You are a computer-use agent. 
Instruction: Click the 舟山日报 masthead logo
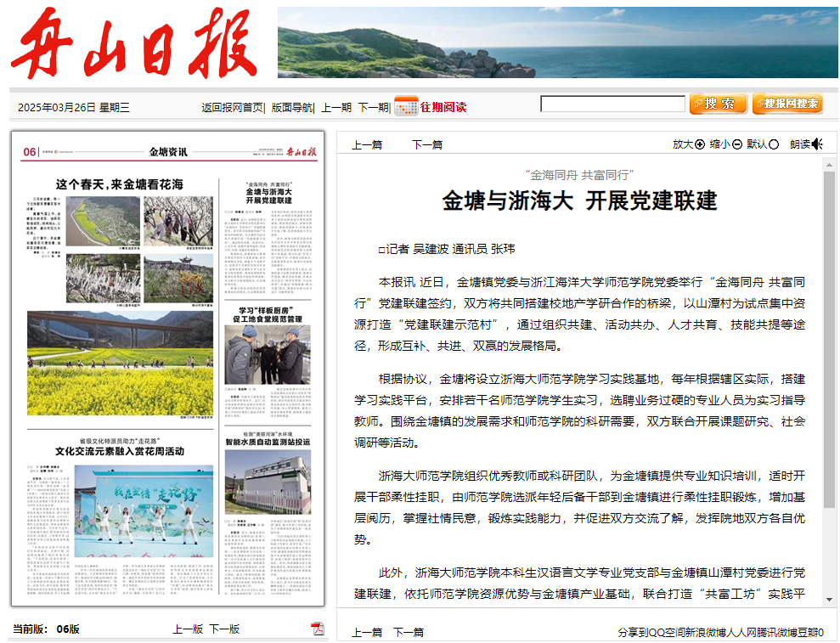click(136, 44)
